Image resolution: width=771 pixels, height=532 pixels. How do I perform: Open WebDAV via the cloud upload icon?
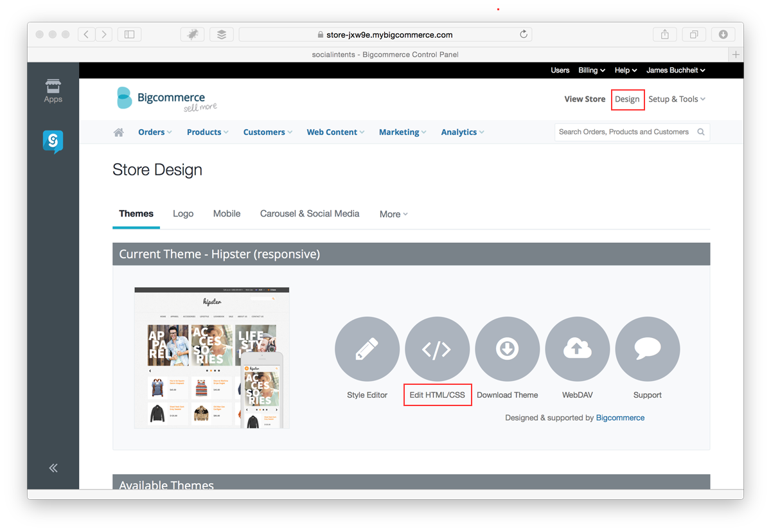577,349
